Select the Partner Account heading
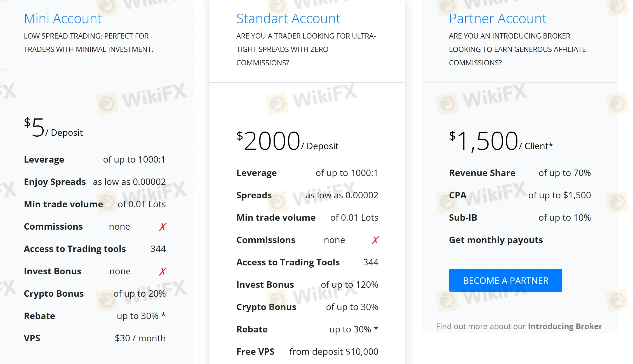633x364 pixels. click(498, 18)
